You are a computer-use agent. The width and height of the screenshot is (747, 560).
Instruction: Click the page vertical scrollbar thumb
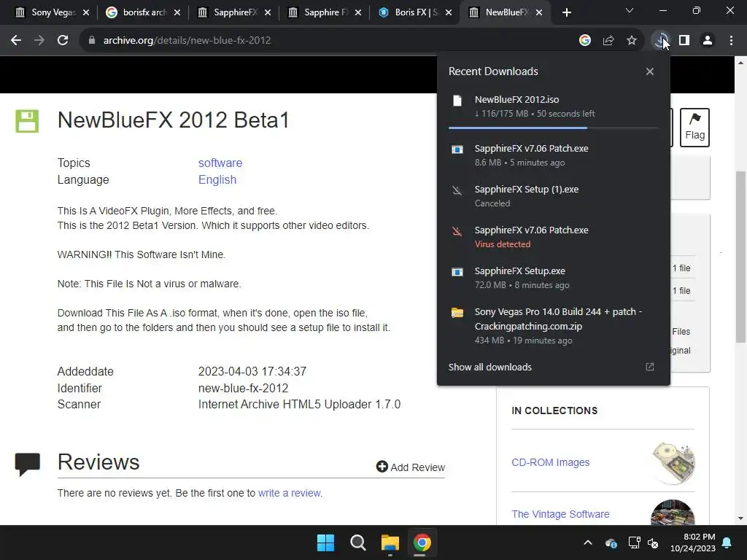point(741,256)
